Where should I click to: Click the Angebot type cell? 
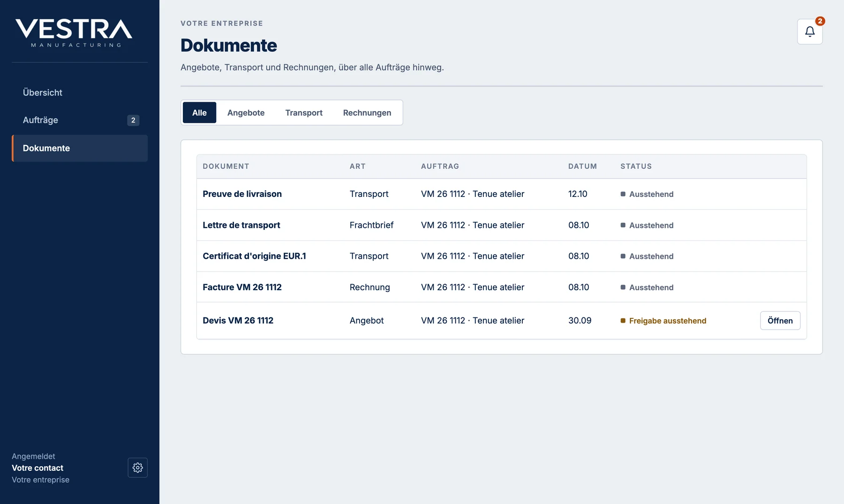(367, 321)
